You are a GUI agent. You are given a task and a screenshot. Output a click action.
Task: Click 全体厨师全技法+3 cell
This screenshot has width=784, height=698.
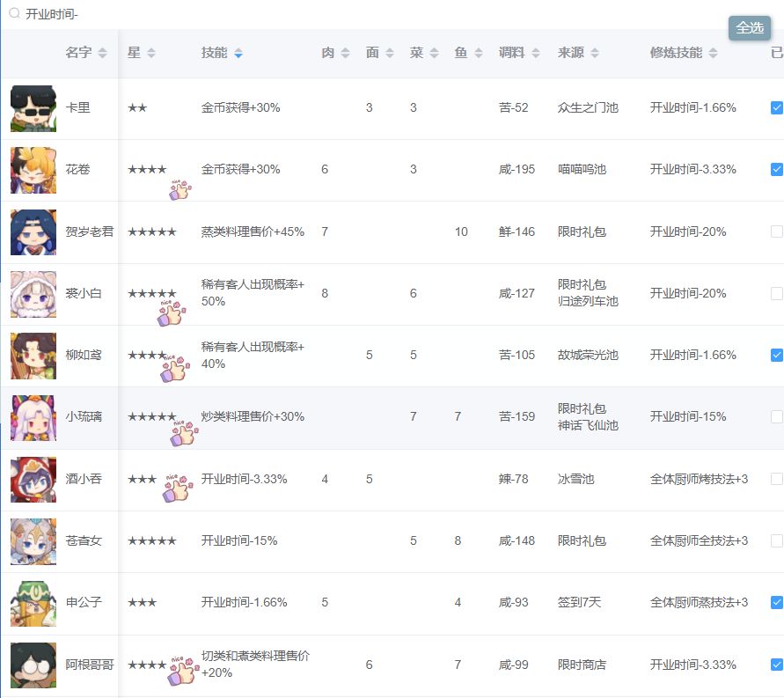point(699,540)
